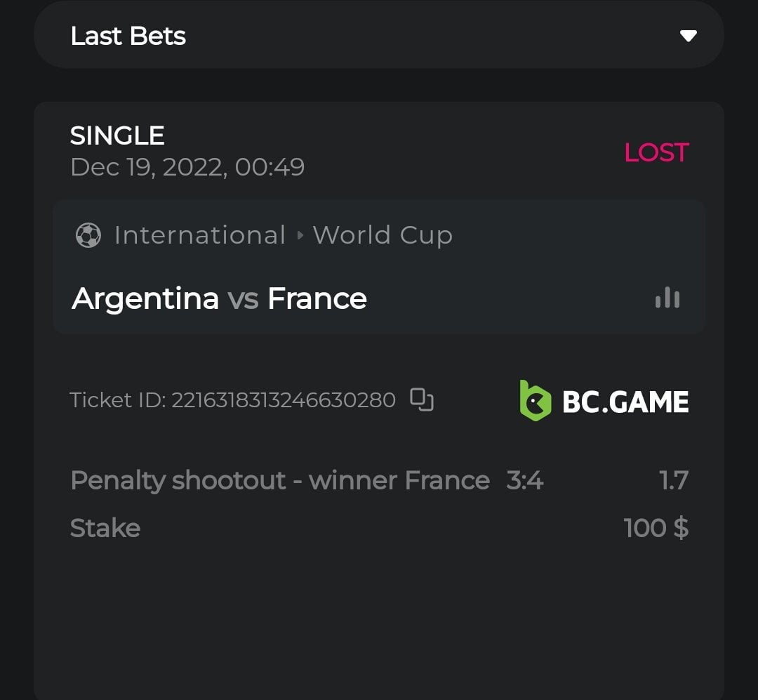Copy the ticket ID with copy icon
This screenshot has height=700, width=758.
click(421, 399)
